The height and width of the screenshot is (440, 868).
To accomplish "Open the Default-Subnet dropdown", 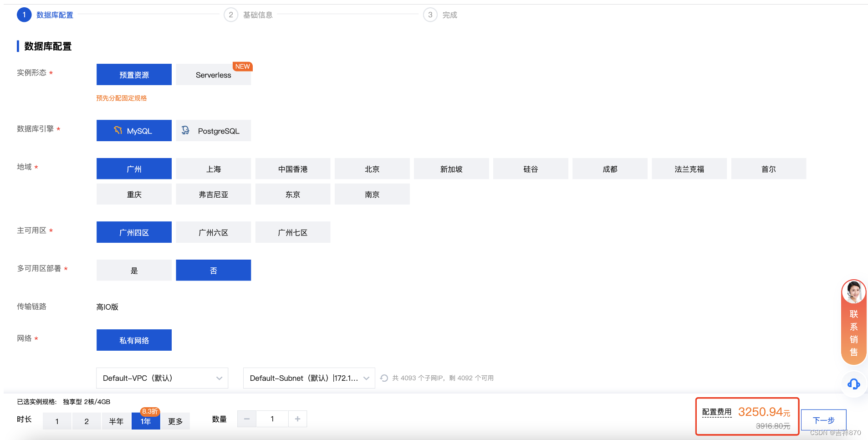I will (309, 378).
